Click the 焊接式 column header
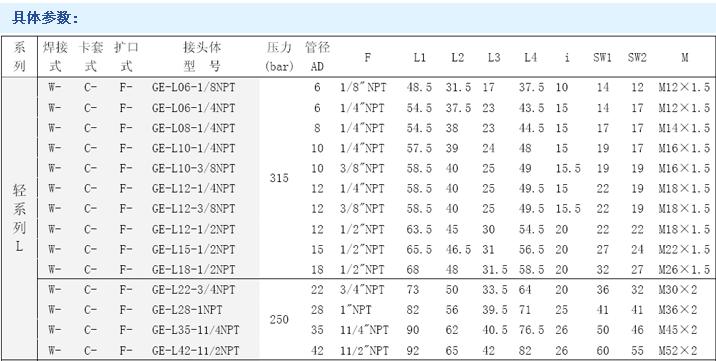This screenshot has width=716, height=361. (x=55, y=57)
